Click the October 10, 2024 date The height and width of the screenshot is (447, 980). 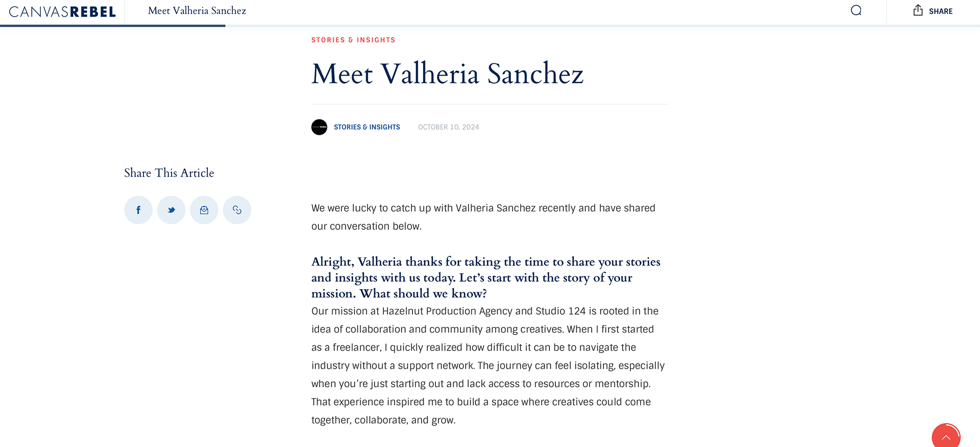point(449,127)
